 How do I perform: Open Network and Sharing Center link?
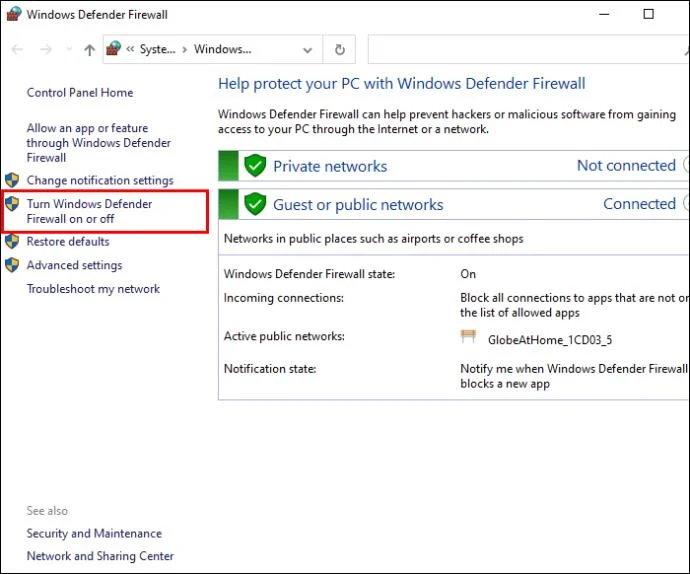[x=100, y=556]
